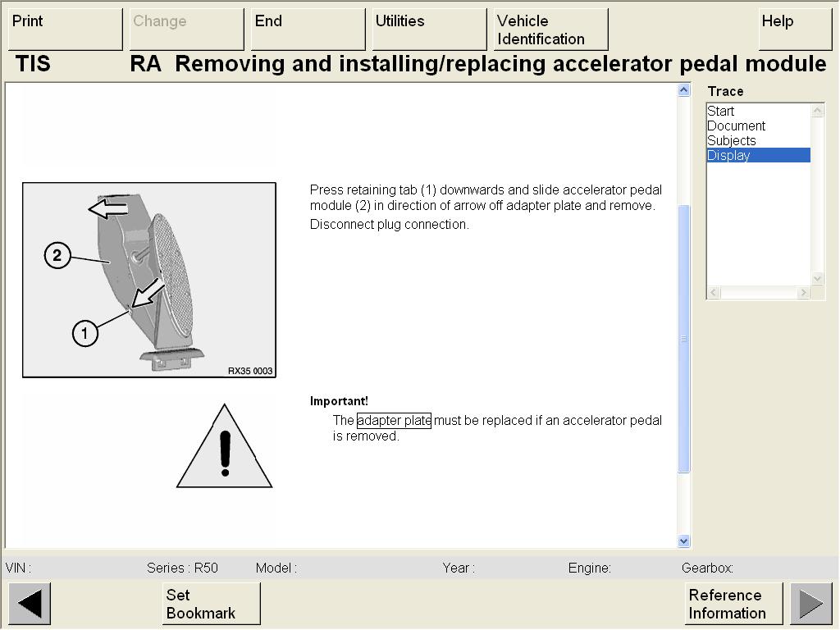Open the Print menu button
The height and width of the screenshot is (630, 840).
pos(65,30)
